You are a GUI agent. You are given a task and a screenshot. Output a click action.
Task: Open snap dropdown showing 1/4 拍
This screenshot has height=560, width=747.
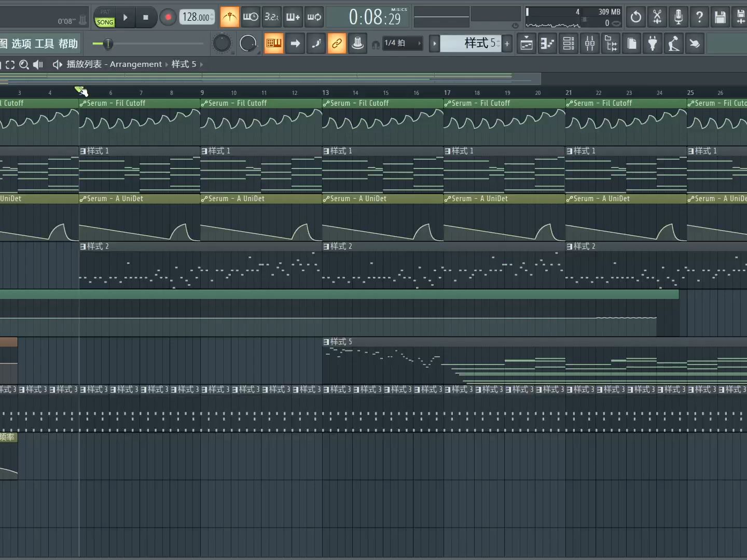click(403, 43)
